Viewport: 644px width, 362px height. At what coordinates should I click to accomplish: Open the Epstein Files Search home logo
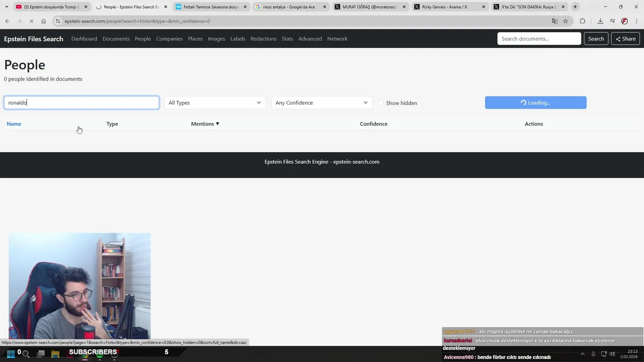(34, 39)
